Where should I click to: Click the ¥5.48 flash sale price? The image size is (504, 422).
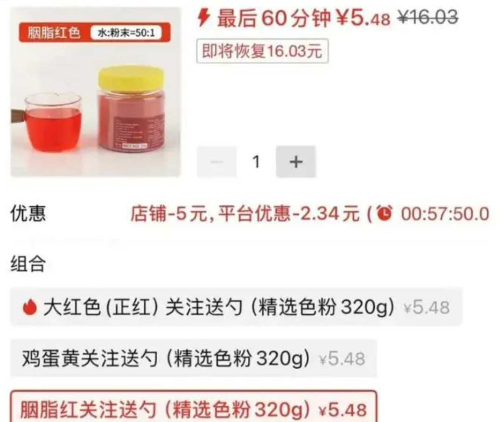[x=363, y=18]
